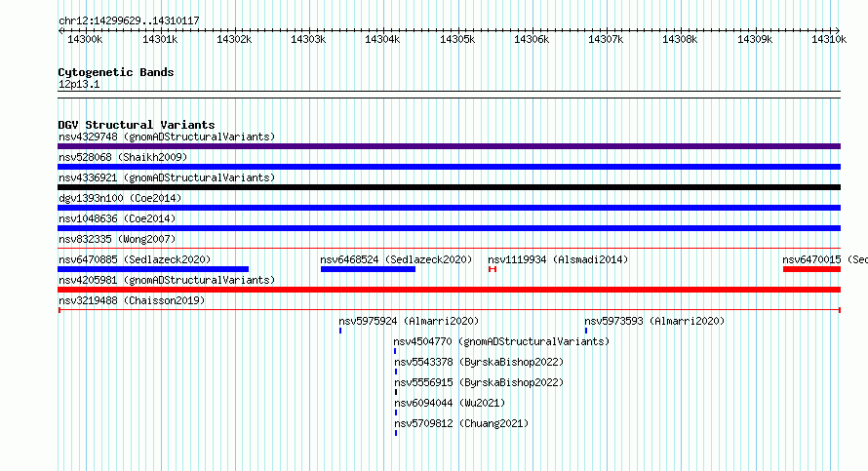Click the blue bar under nsv6468524
868x471 pixels.
[368, 269]
